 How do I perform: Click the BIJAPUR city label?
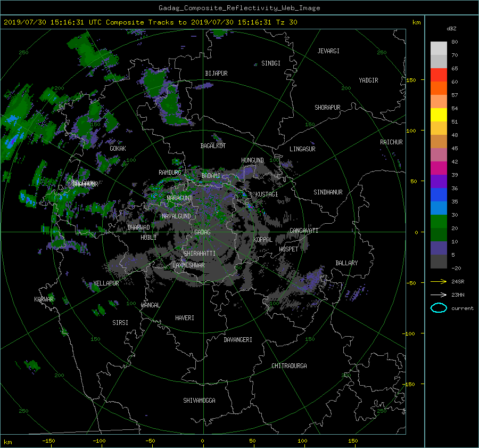point(216,74)
